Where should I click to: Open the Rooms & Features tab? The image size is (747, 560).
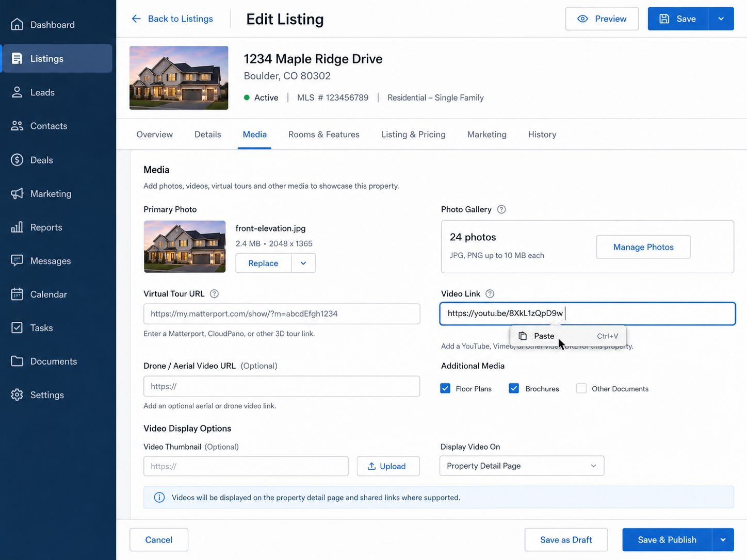[x=324, y=135]
